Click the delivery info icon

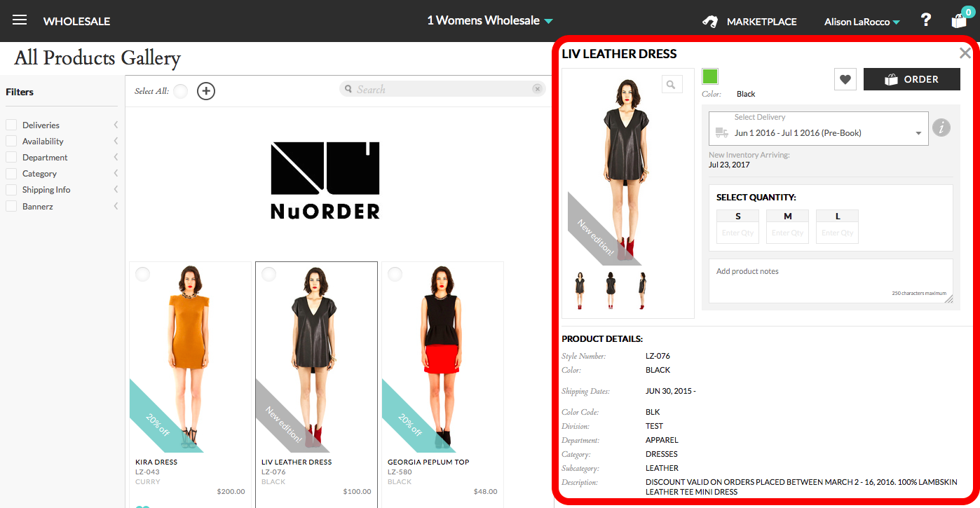pyautogui.click(x=941, y=128)
